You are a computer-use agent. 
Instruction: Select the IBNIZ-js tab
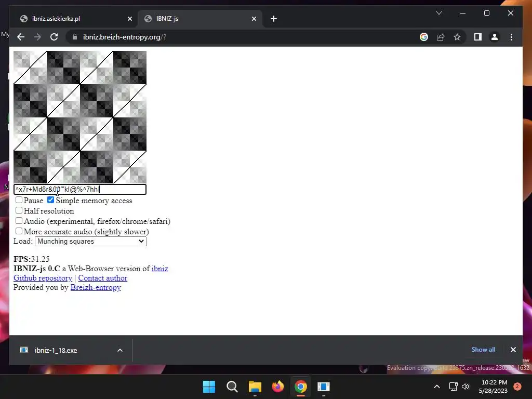tap(200, 19)
